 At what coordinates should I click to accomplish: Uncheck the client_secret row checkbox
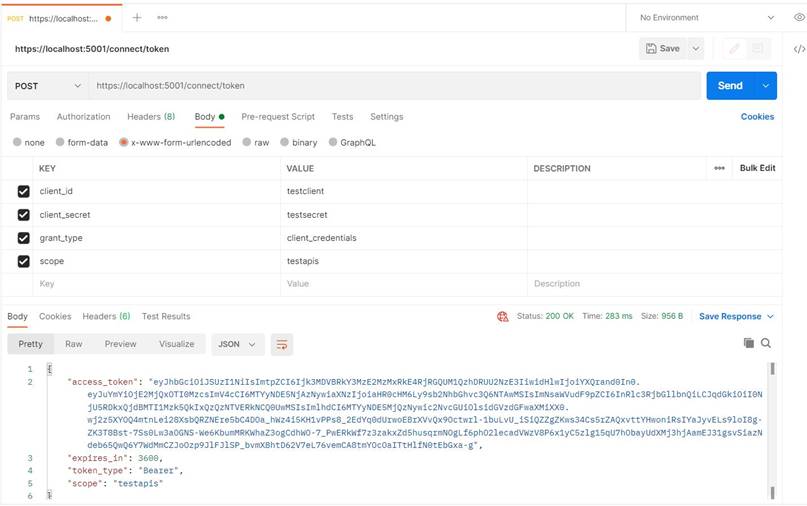pyautogui.click(x=24, y=215)
